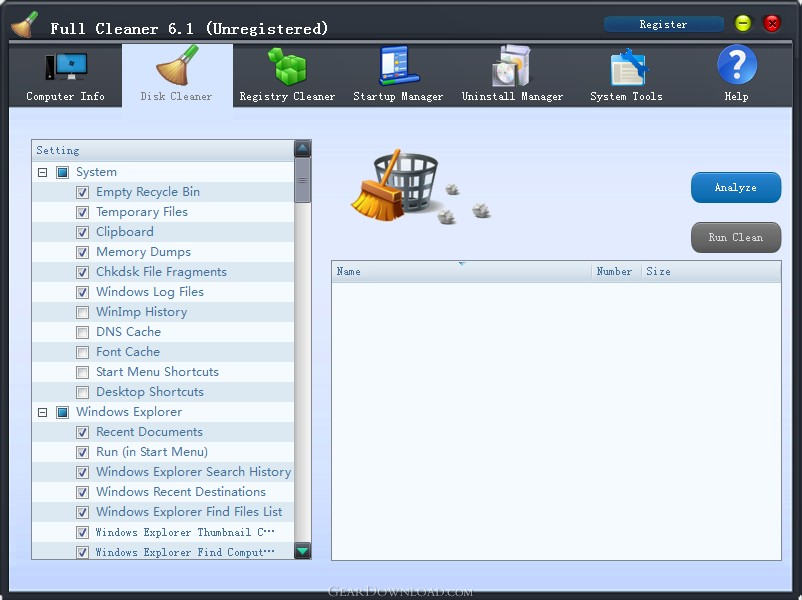Image resolution: width=802 pixels, height=600 pixels.
Task: Uncheck Windows Explorer Thumbnail C... checkbox
Action: pos(82,532)
